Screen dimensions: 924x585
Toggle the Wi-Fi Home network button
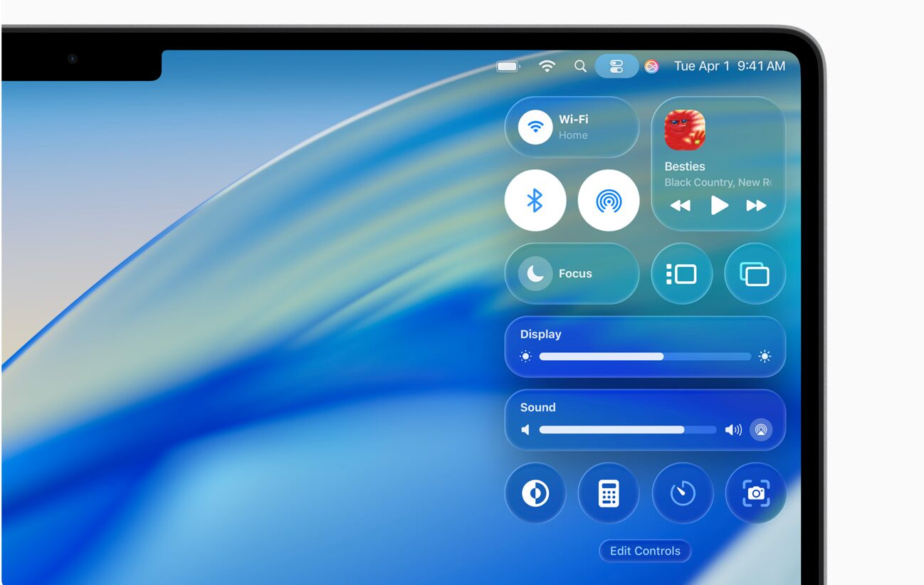pos(535,127)
